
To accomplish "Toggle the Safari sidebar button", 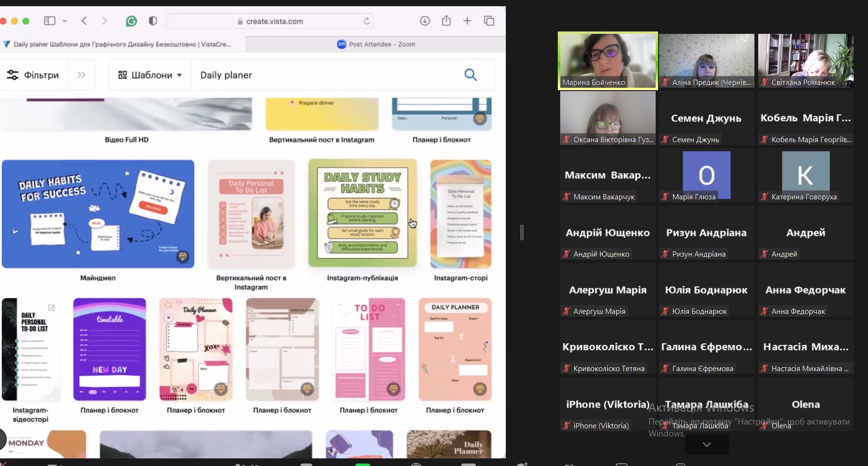I will [x=50, y=21].
